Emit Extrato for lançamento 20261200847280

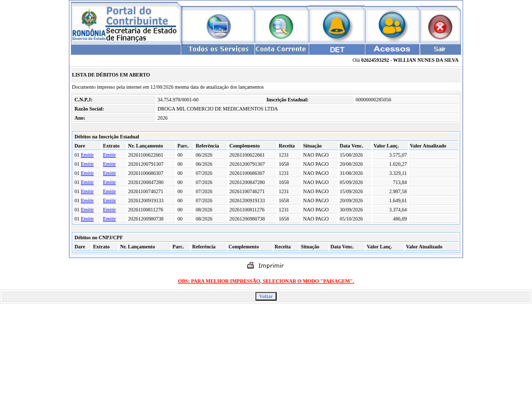point(109,182)
